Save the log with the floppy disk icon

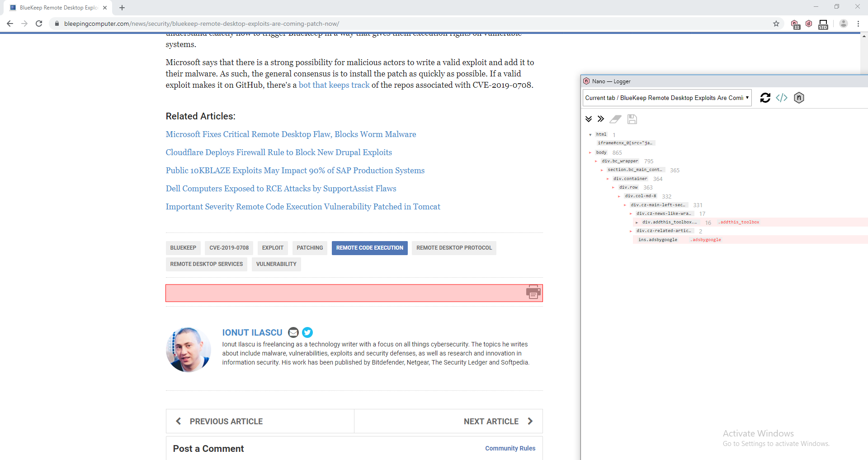tap(632, 119)
